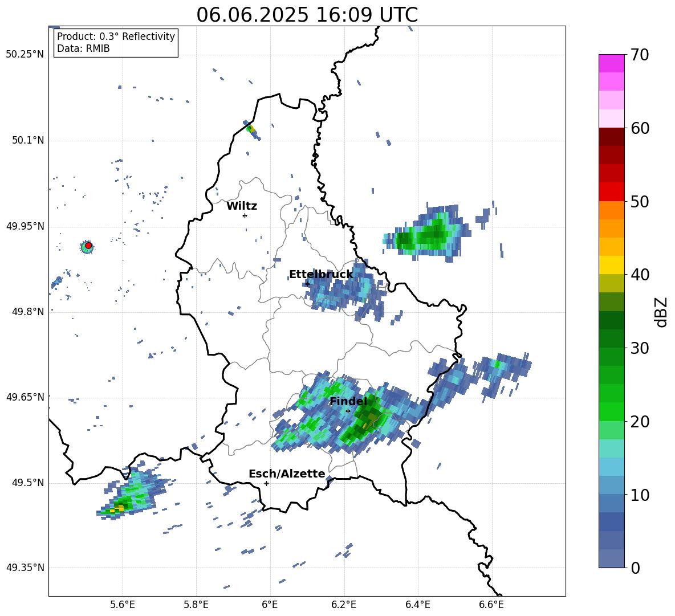Click the dBZ colorbar axis label

coord(661,312)
